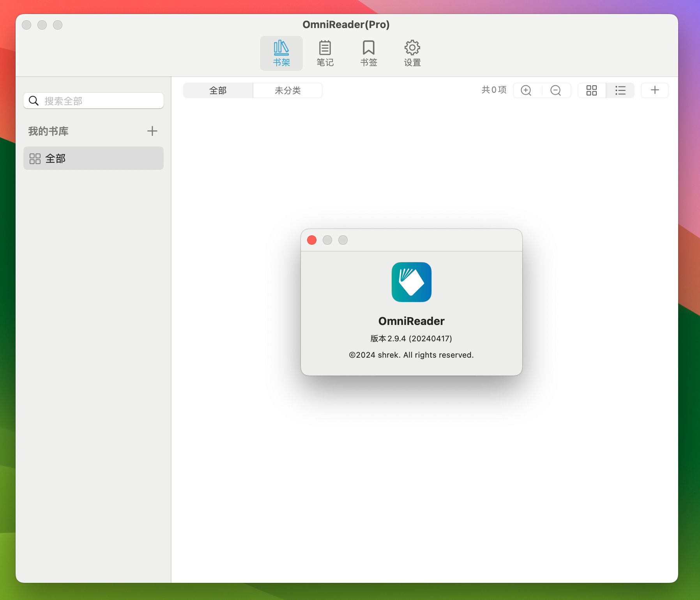This screenshot has height=600, width=700.
Task: Close the OmniReader about dialog
Action: click(312, 240)
